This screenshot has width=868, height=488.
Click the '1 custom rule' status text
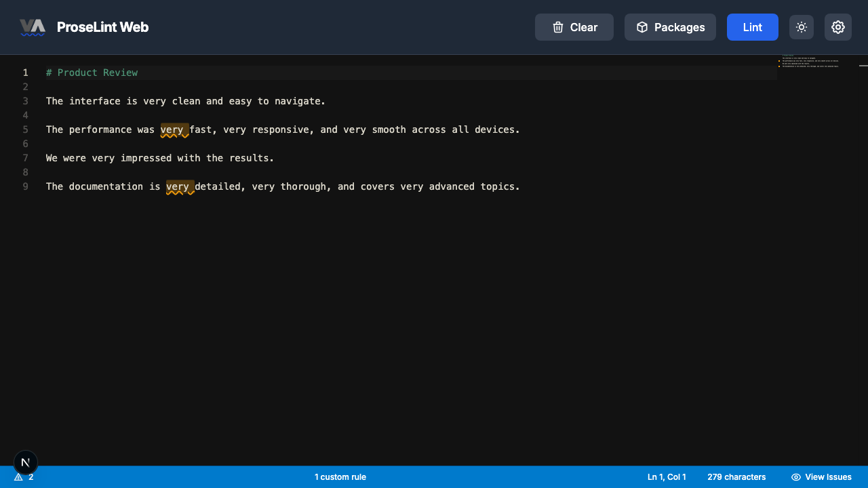(340, 477)
